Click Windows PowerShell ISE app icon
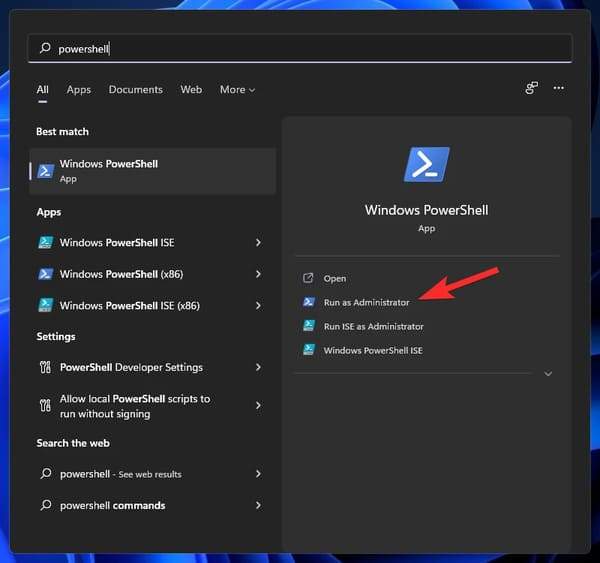The height and width of the screenshot is (563, 600). click(46, 243)
